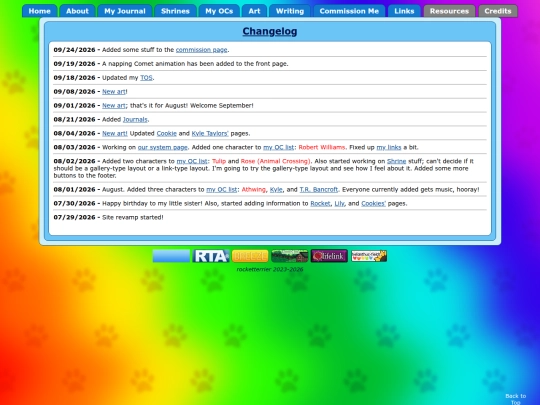
Task: Visit the Cookie page link
Action: (x=166, y=133)
